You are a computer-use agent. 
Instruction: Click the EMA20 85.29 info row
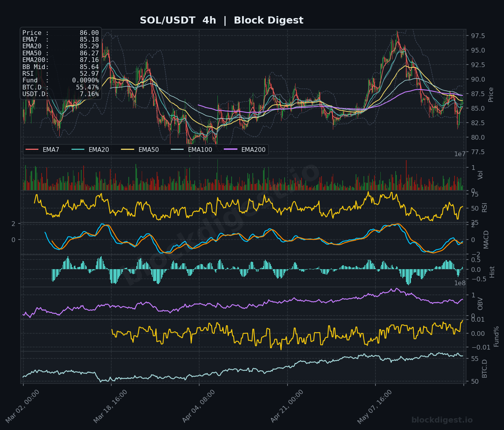point(60,46)
